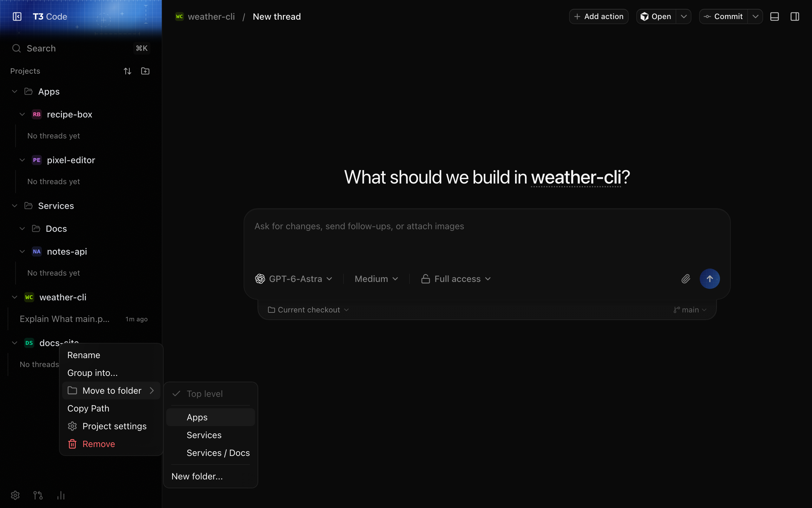
Task: Click the pull request icon in sidebar footer
Action: click(38, 495)
